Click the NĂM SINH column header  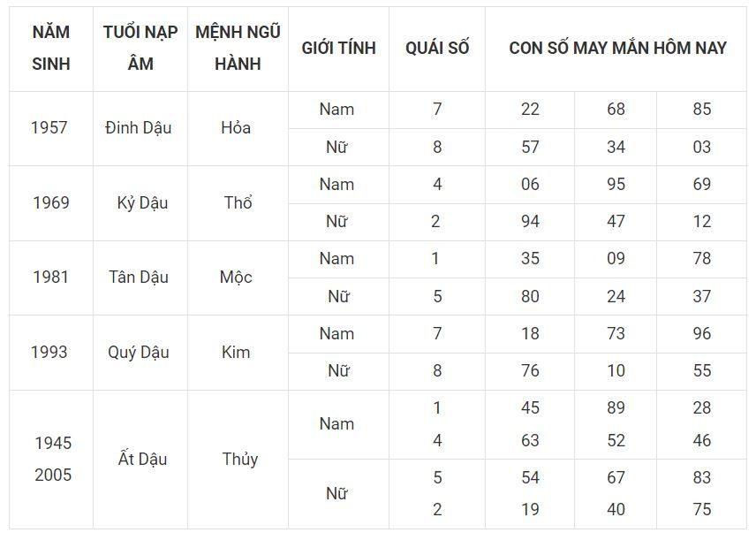[51, 49]
